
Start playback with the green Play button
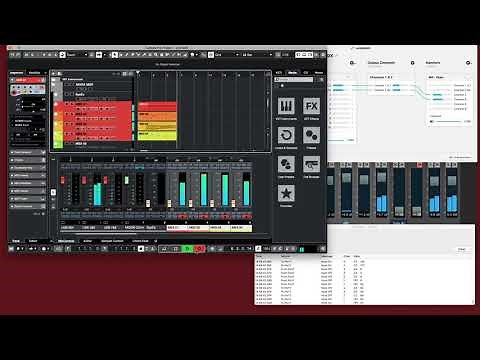click(187, 249)
